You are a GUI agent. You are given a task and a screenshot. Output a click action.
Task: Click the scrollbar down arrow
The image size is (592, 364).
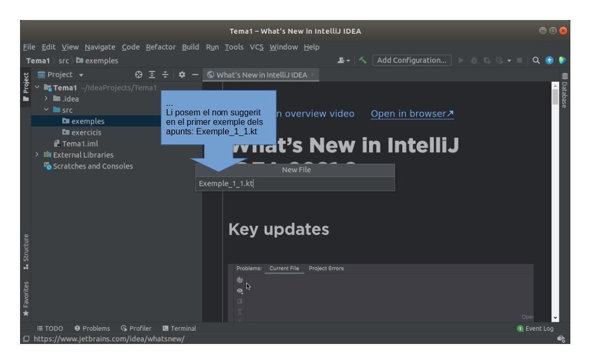pyautogui.click(x=555, y=318)
